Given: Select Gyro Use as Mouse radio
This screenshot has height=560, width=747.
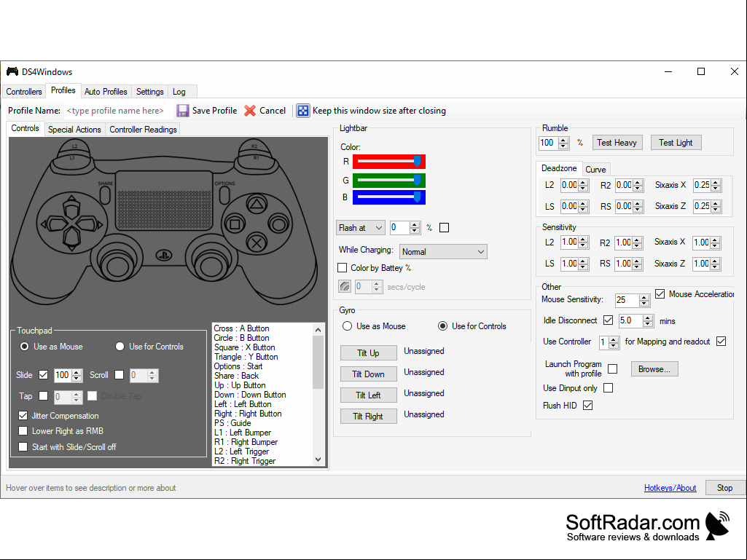Looking at the screenshot, I should [x=348, y=326].
